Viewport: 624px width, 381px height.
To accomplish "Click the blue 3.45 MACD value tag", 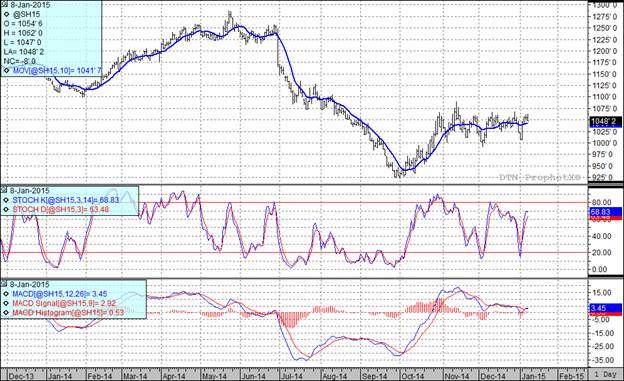I will coord(605,308).
